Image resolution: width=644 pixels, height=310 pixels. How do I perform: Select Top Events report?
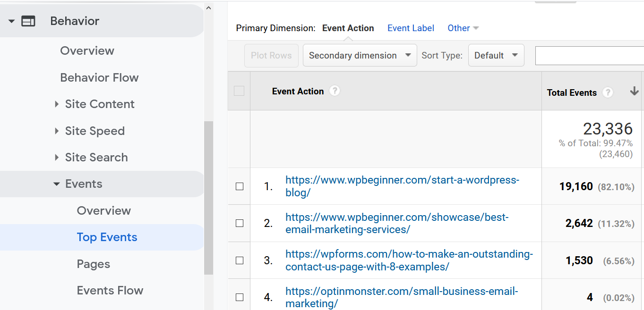[x=107, y=237]
